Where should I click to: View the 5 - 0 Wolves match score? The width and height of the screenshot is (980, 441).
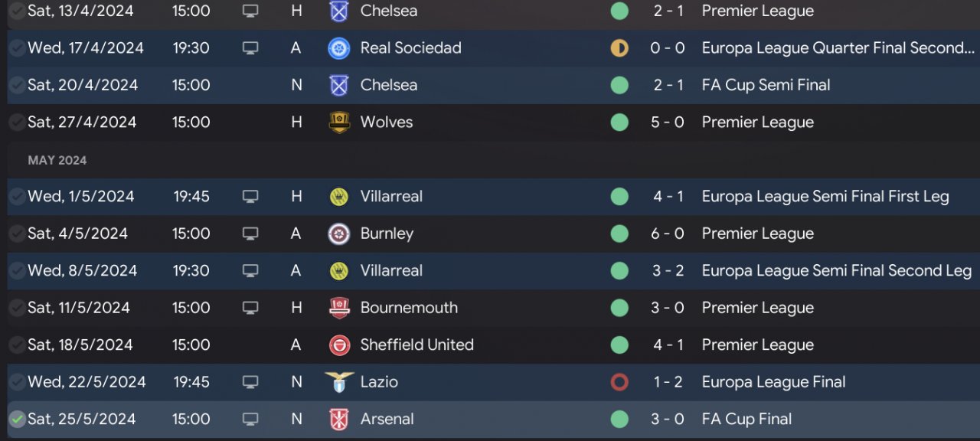668,122
